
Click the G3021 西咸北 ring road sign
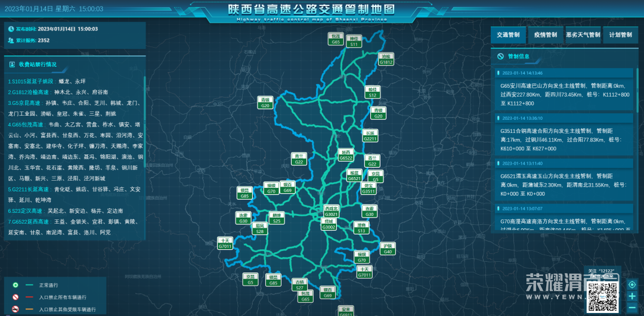[x=331, y=211]
